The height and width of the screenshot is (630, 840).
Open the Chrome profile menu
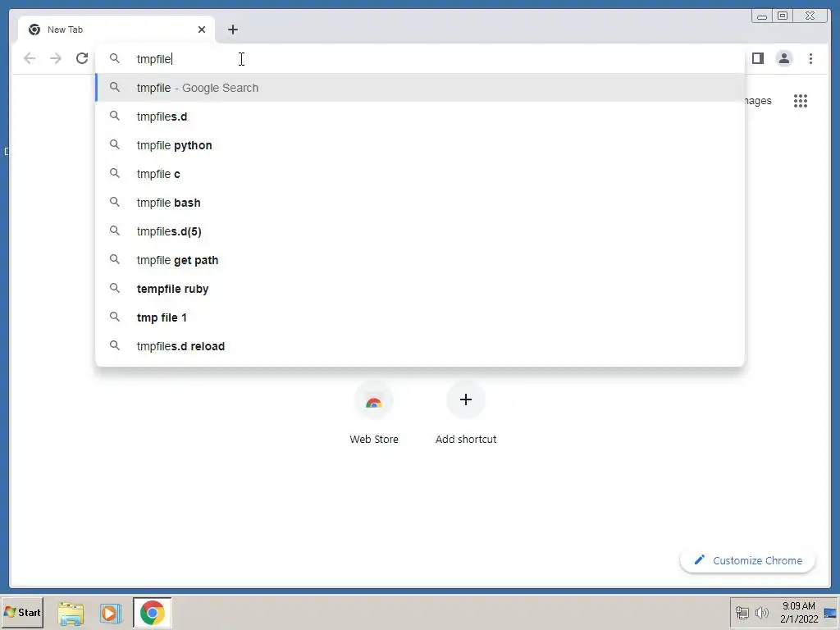tap(783, 58)
